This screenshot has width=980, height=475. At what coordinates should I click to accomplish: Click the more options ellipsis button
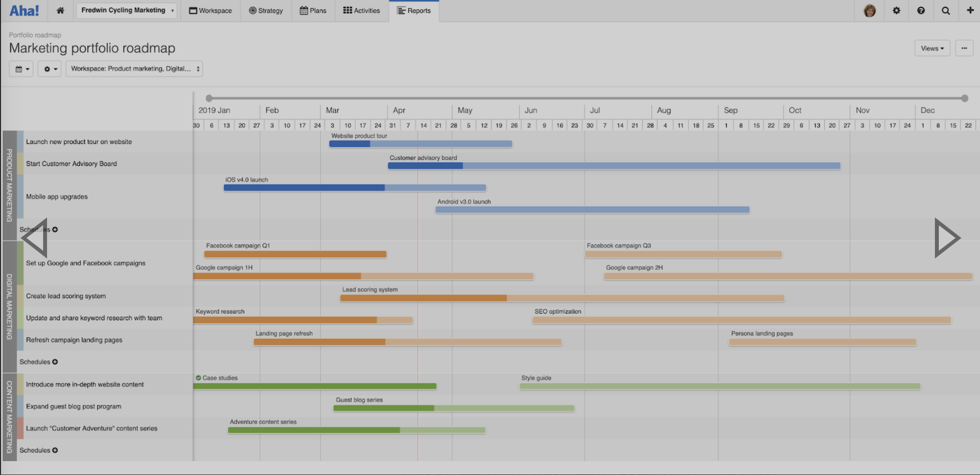point(964,48)
